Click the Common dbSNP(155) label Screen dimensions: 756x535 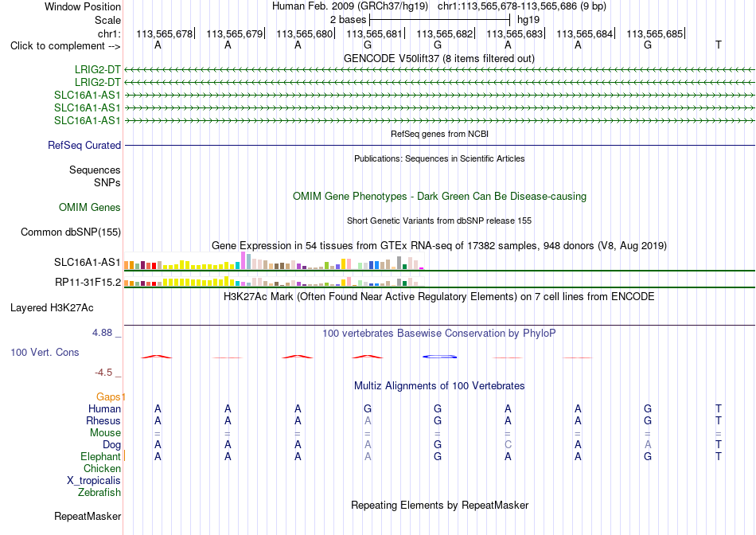click(x=70, y=232)
